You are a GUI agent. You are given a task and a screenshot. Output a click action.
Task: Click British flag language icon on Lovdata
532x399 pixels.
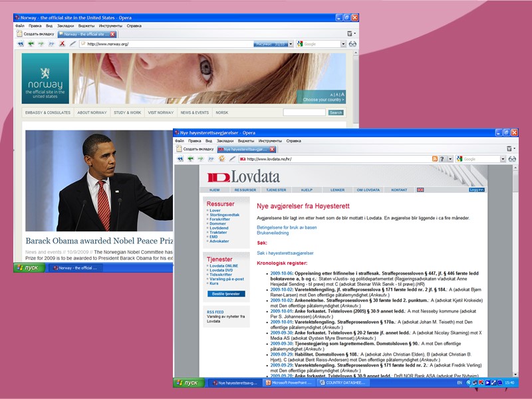coord(420,190)
